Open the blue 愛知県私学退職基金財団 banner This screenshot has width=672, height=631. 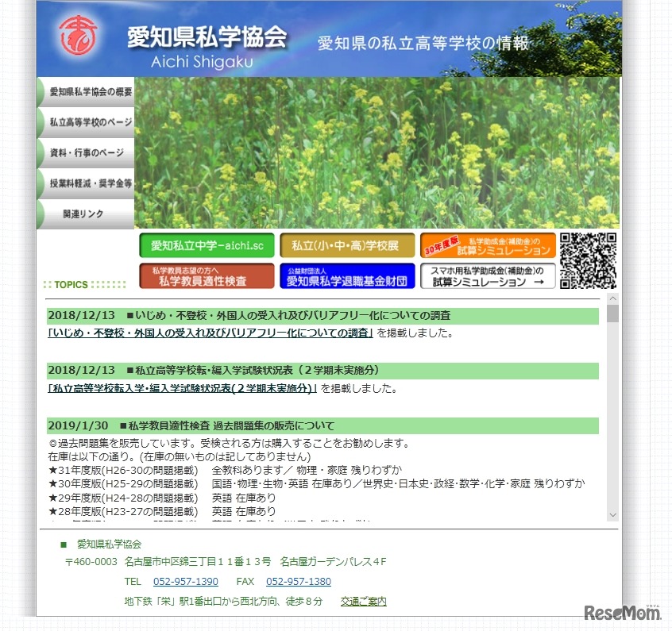pyautogui.click(x=348, y=276)
